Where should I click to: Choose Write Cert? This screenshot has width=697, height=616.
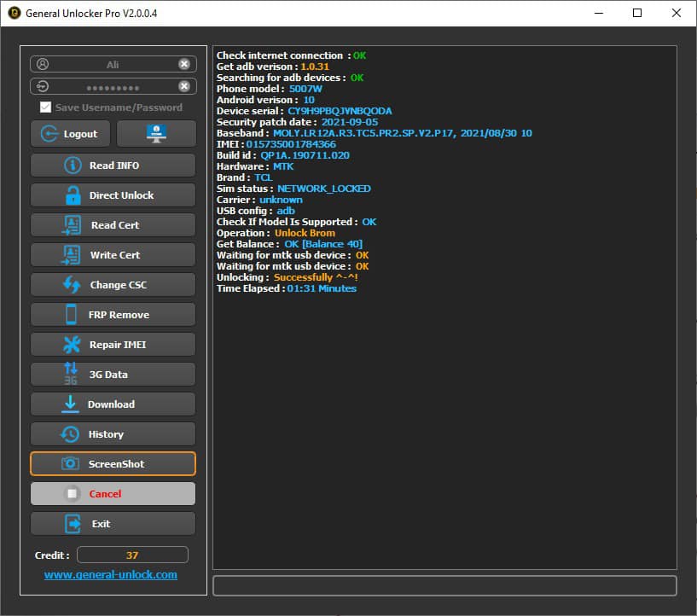tap(113, 254)
